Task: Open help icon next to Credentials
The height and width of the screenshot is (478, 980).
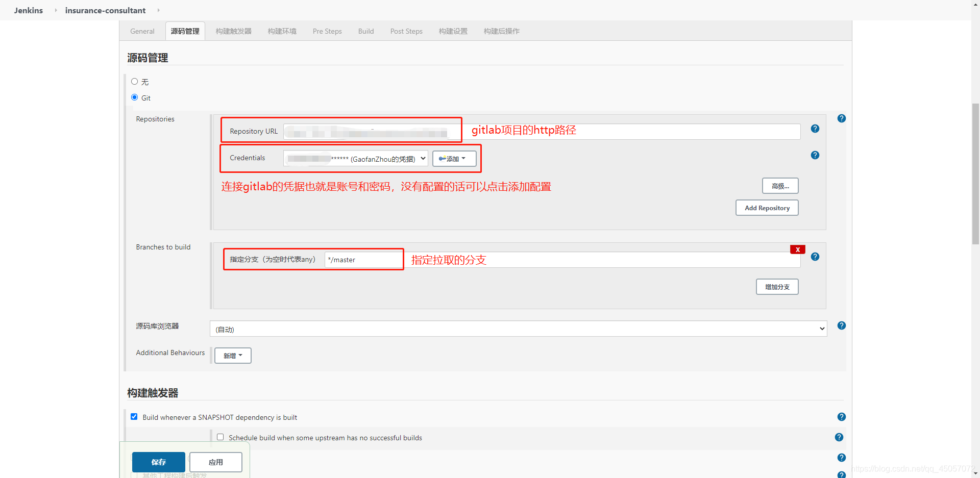Action: click(815, 155)
